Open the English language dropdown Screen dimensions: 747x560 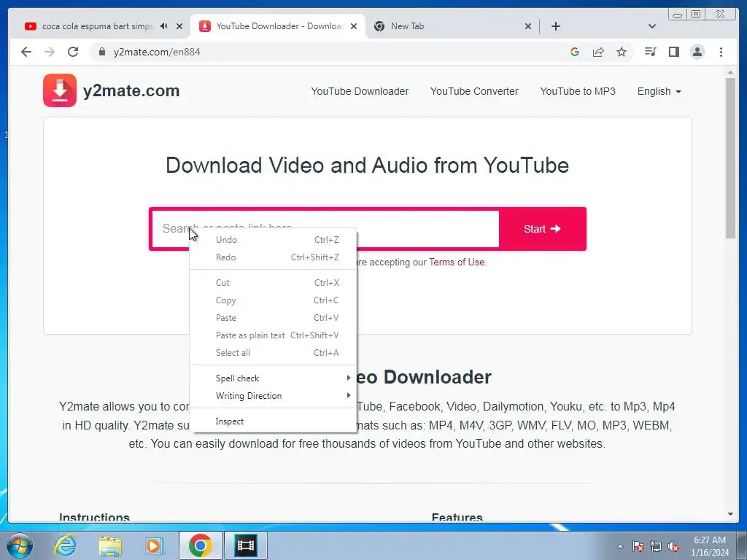(x=659, y=91)
